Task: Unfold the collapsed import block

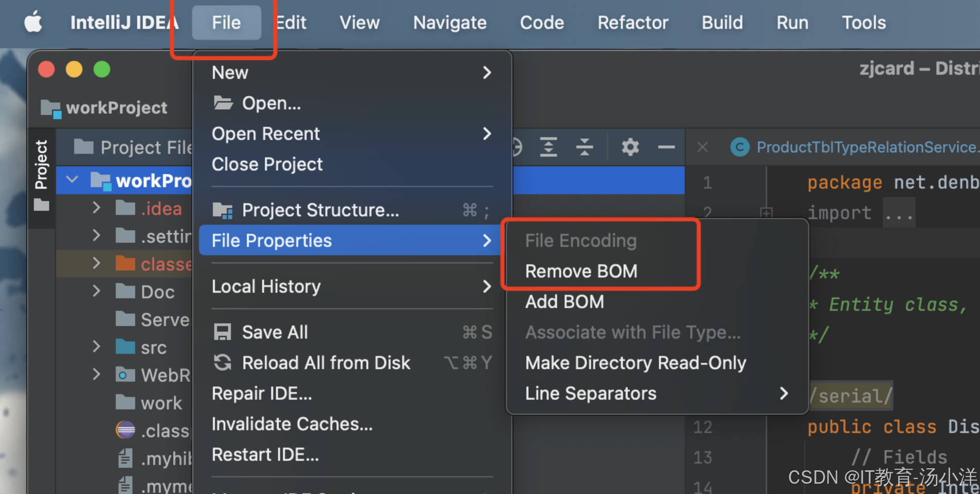Action: coord(767,213)
